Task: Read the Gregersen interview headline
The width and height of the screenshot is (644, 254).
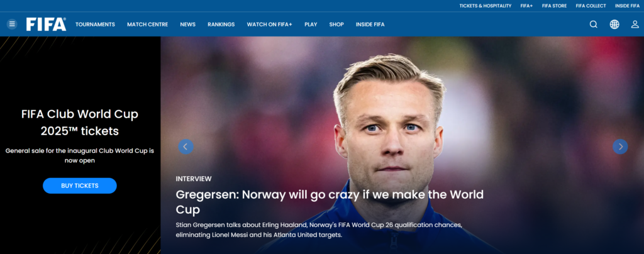Action: (330, 202)
